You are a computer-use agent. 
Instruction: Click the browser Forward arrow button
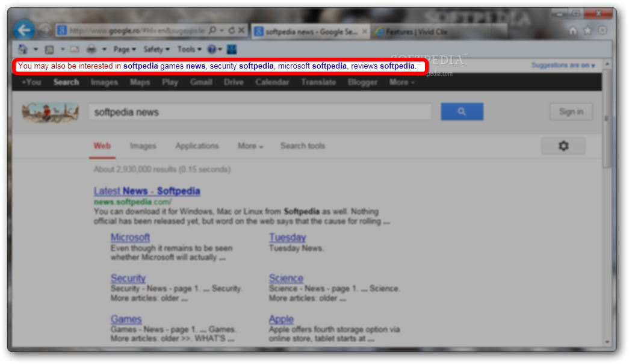[x=45, y=30]
